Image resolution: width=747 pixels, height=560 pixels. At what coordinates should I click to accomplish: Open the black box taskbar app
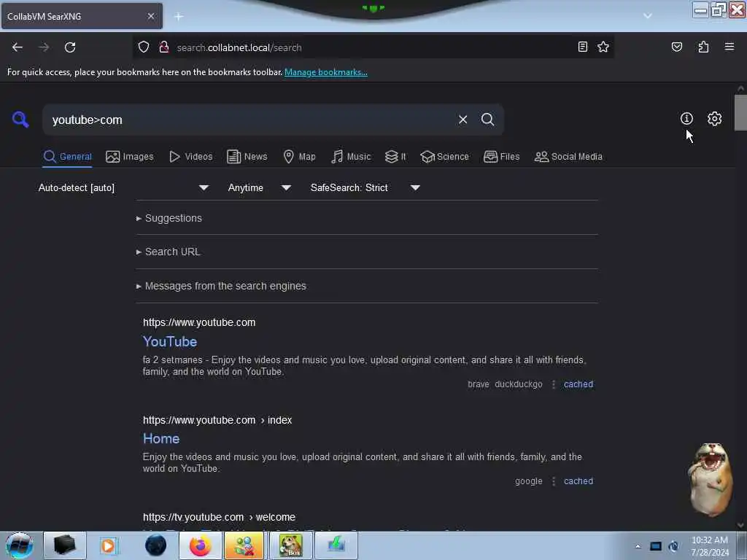click(65, 545)
